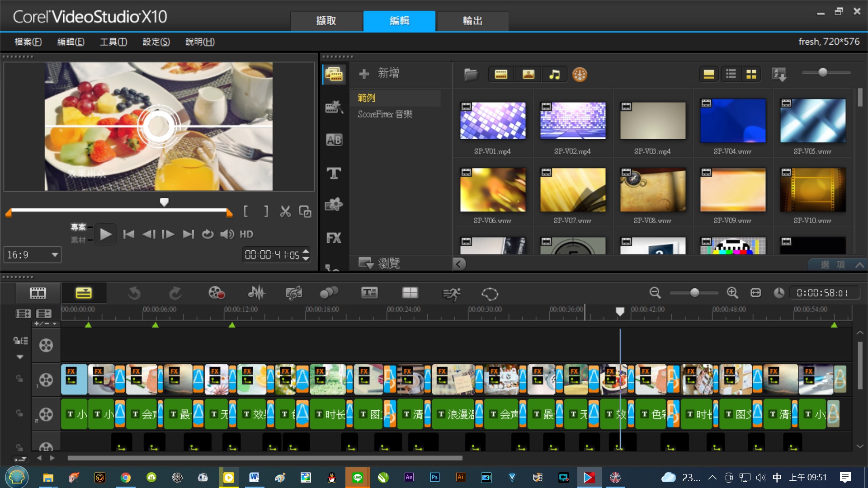This screenshot has height=488, width=868.
Task: Open the 設定(S) menu
Action: tap(156, 42)
